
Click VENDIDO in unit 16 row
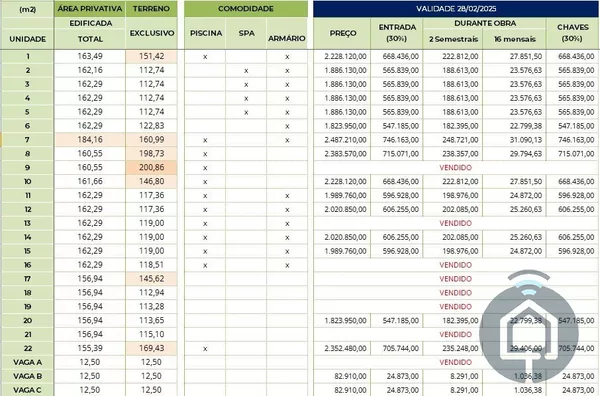(x=455, y=265)
